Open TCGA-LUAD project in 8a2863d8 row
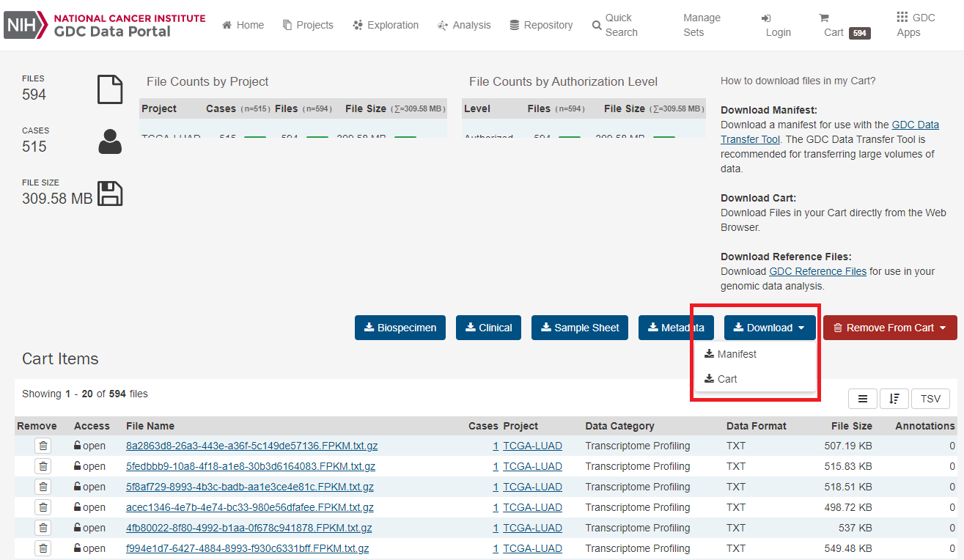This screenshot has height=560, width=964. tap(532, 446)
